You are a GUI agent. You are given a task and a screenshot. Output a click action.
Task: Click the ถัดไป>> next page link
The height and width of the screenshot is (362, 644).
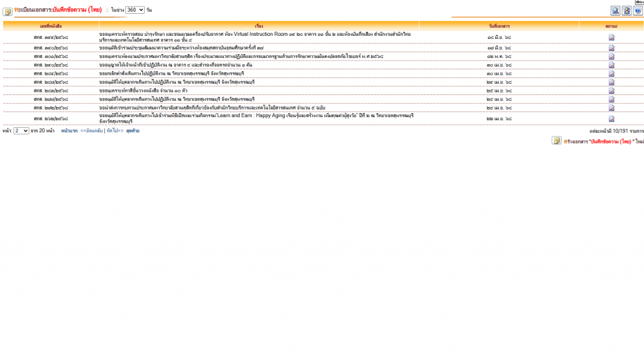(x=114, y=131)
